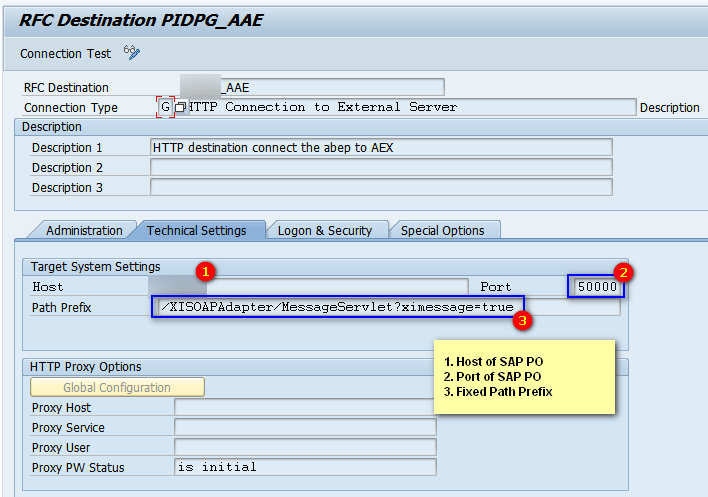Focus the empty Description 2 field
Viewport: 708px width, 497px height.
click(x=380, y=167)
